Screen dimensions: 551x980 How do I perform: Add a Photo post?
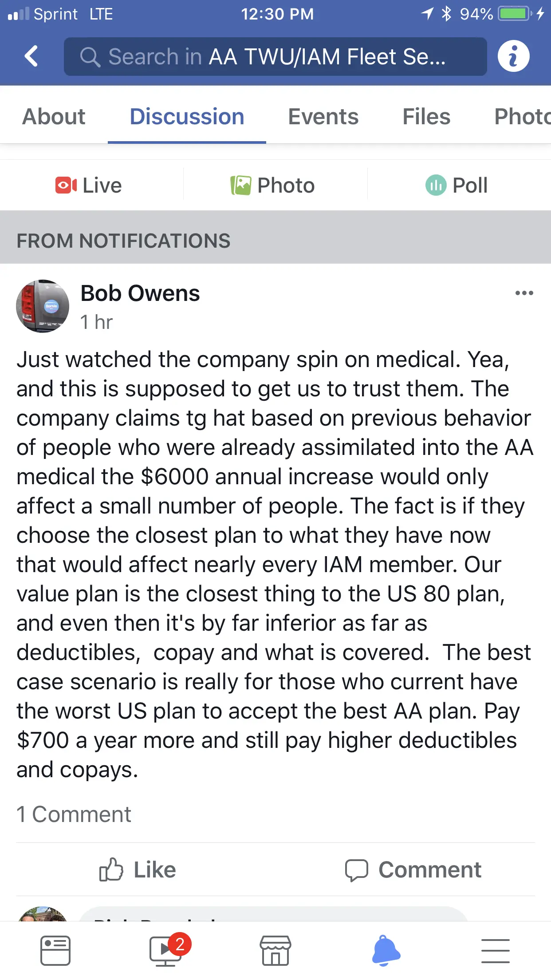pyautogui.click(x=273, y=185)
